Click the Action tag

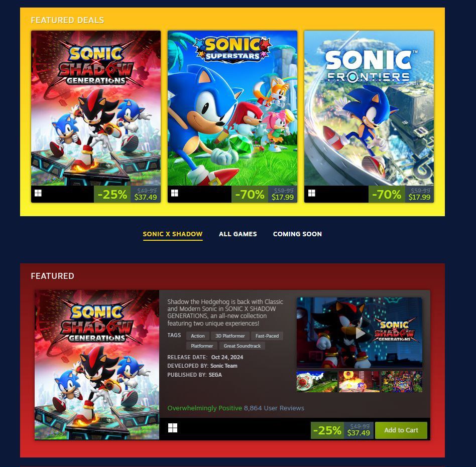coord(198,336)
